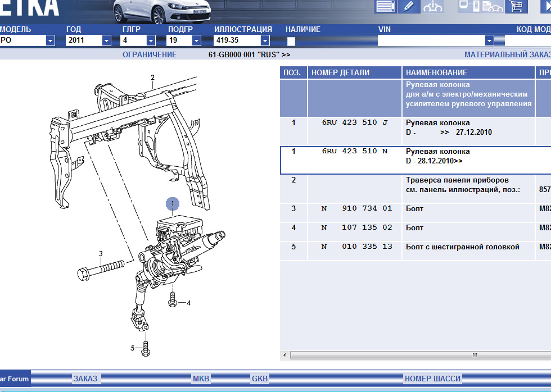The image size is (551, 392).
Task: Click the pencil edit icon
Action: coord(409,6)
